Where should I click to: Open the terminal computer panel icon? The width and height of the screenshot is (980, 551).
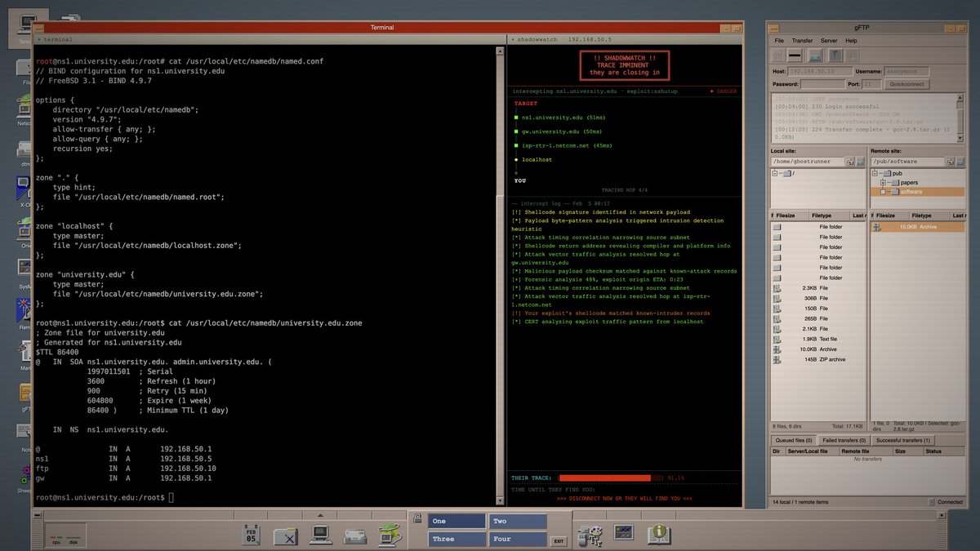(321, 535)
